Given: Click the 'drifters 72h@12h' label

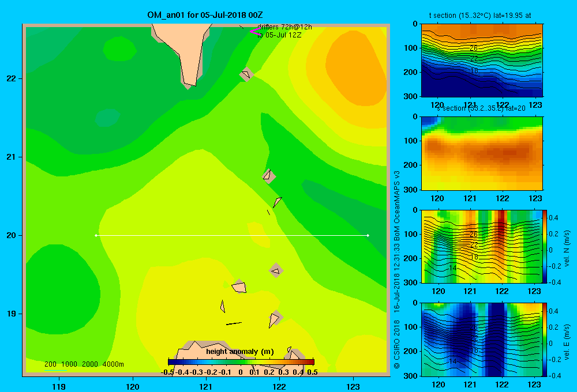Looking at the screenshot, I should pos(284,27).
